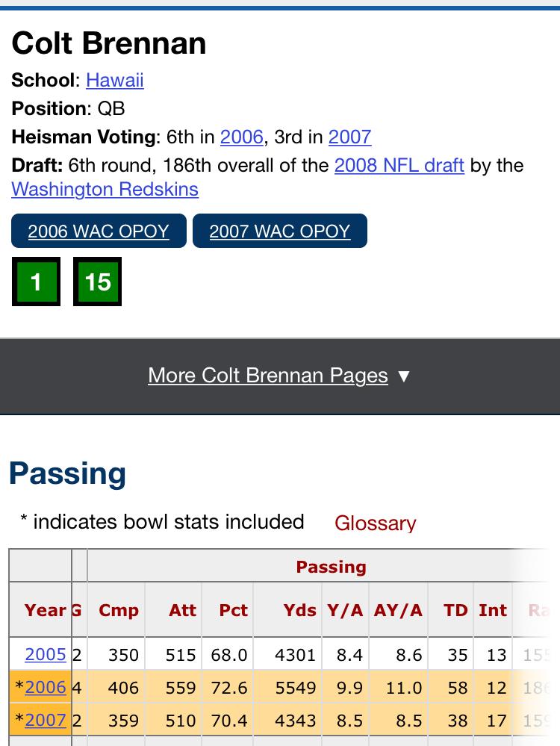Screen dimensions: 560x746
Task: Open the 2007 Heisman voting link
Action: [x=349, y=137]
